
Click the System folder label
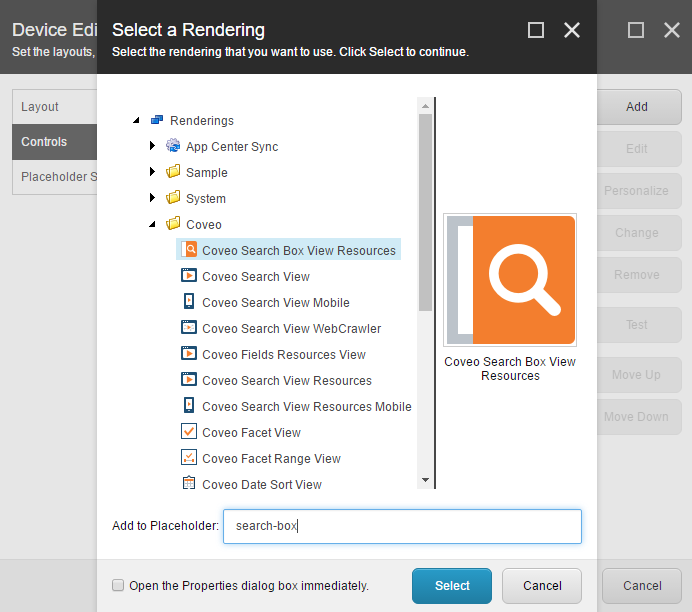[206, 199]
